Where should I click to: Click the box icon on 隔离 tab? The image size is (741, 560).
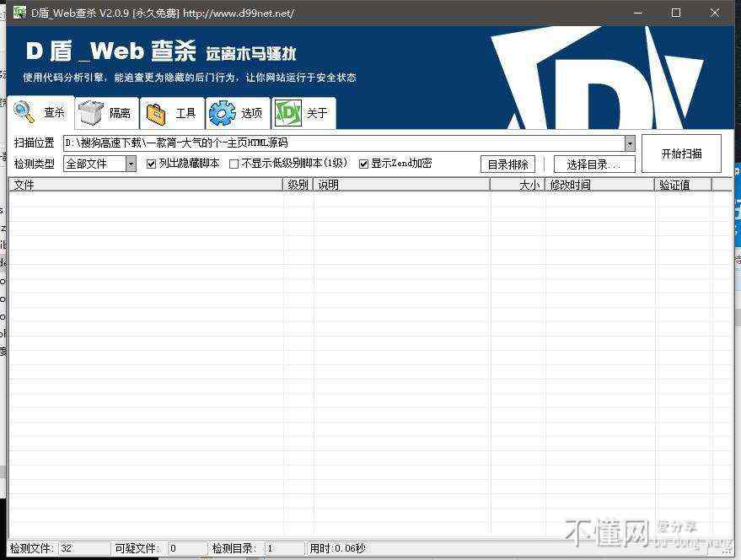[x=91, y=112]
